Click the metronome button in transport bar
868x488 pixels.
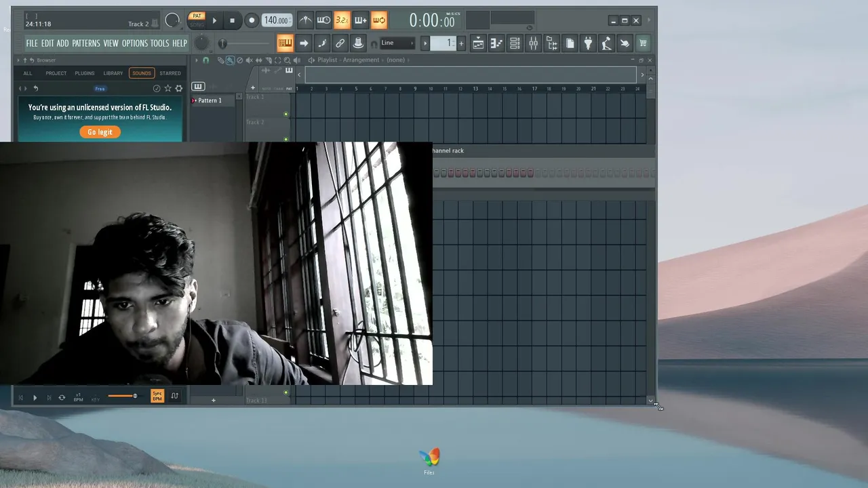[x=306, y=20]
